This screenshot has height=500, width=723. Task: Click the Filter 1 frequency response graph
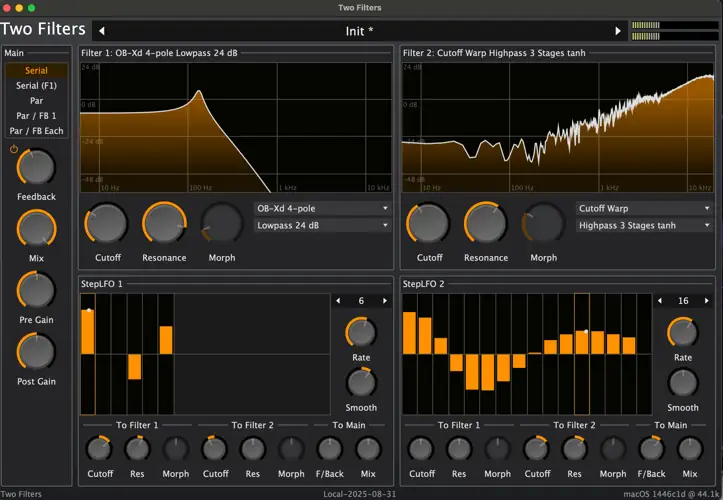point(235,127)
